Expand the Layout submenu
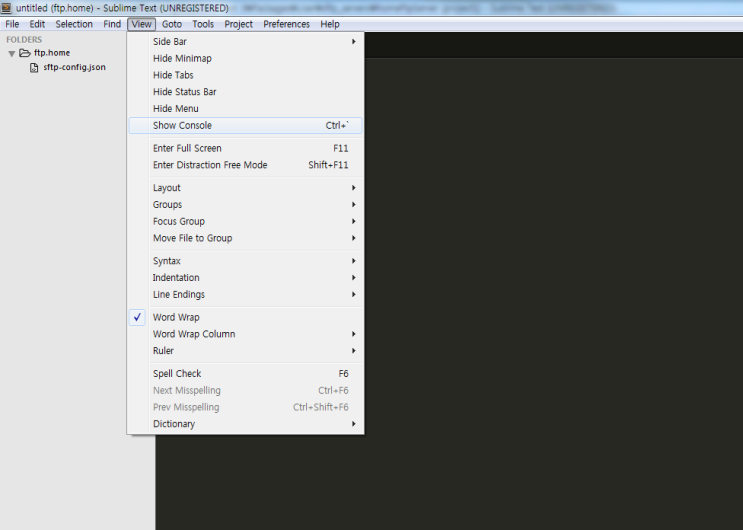Image resolution: width=743 pixels, height=530 pixels. [245, 188]
